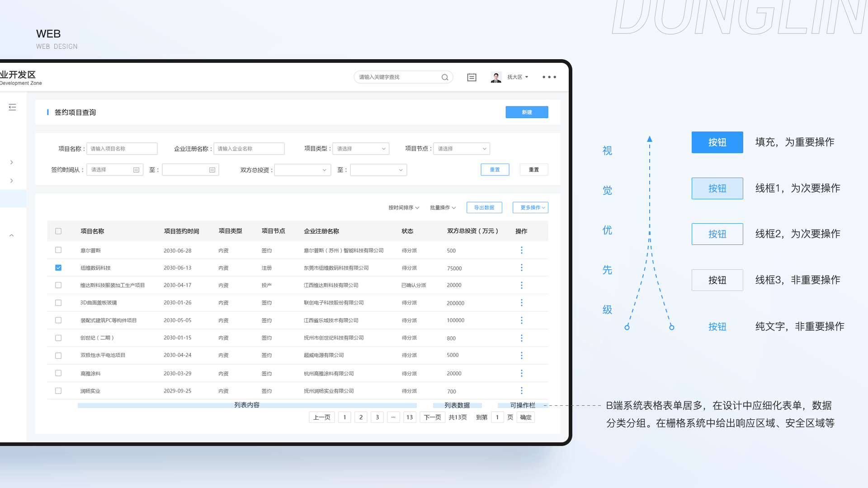Open row actions for 双极性水平电池项目

click(521, 356)
